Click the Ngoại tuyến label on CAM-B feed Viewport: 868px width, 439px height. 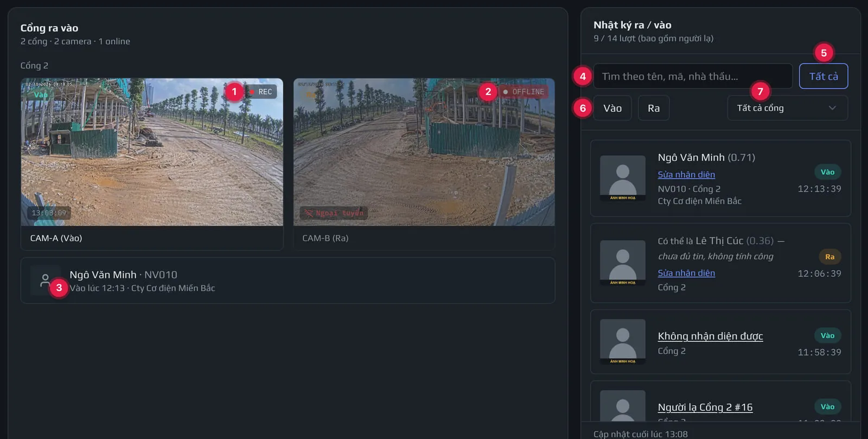pos(334,213)
